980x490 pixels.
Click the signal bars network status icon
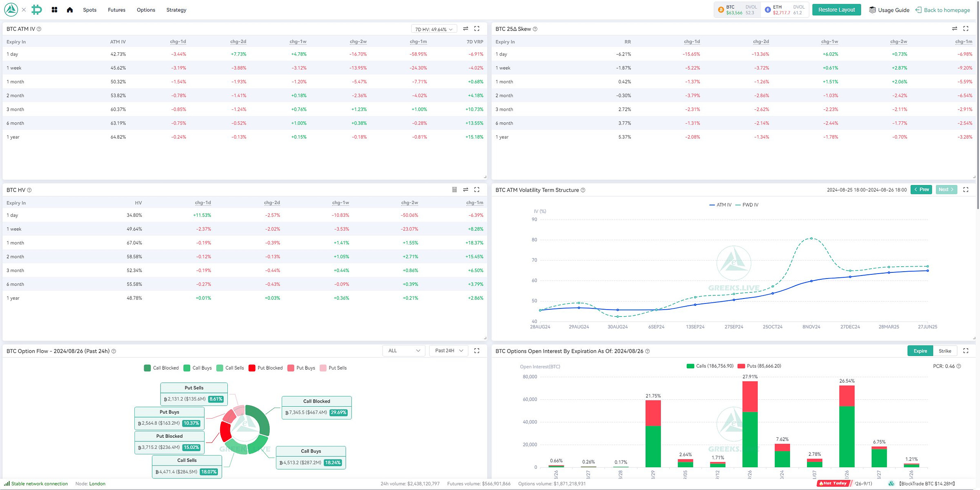coord(7,483)
